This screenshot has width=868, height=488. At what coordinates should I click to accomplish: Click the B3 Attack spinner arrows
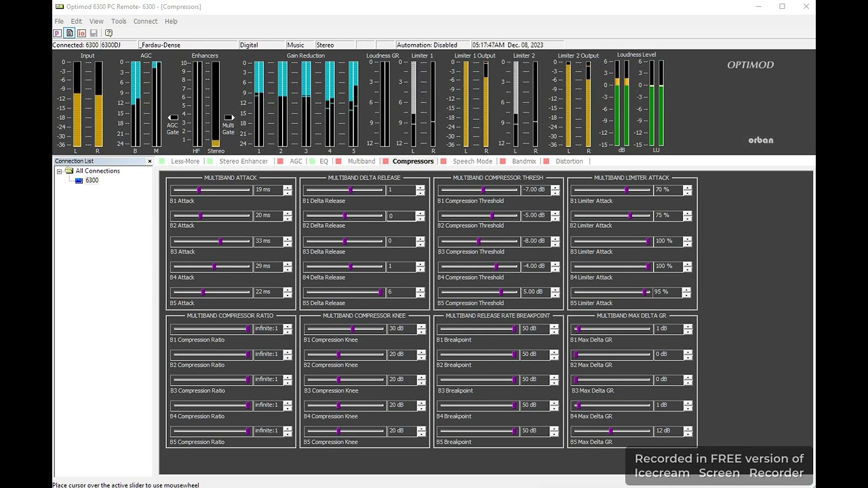pos(288,241)
